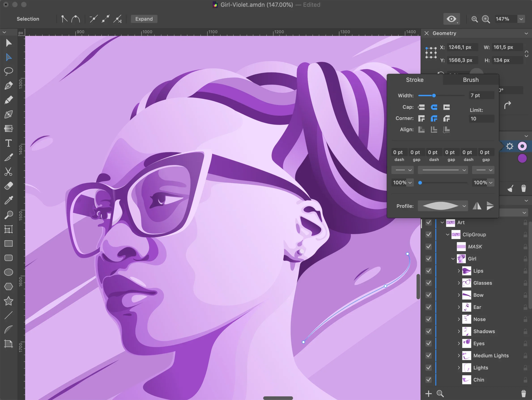Image resolution: width=532 pixels, height=400 pixels.
Task: Click the zoom in magnifier icon
Action: pos(486,19)
